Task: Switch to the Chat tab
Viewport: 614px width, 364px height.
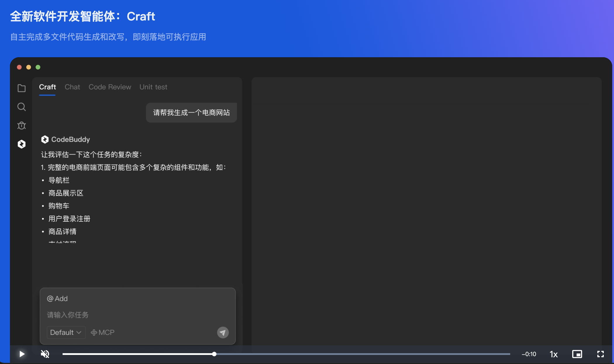Action: [x=72, y=87]
